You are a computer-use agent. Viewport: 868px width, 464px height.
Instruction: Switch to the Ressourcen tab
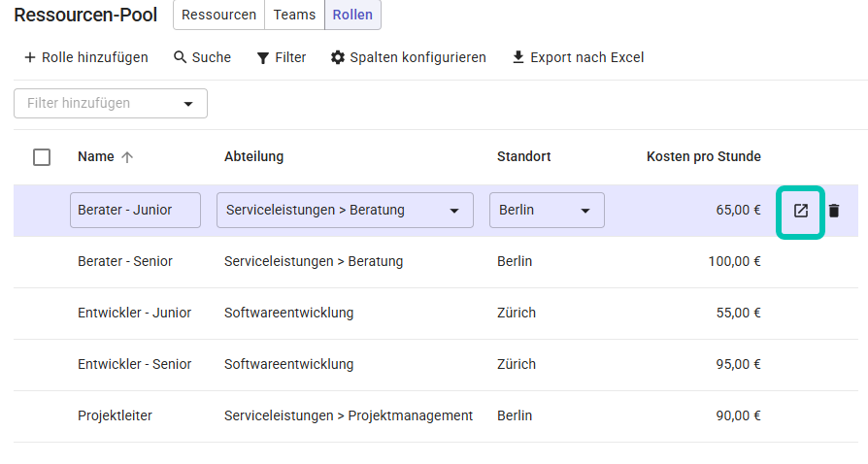point(219,15)
